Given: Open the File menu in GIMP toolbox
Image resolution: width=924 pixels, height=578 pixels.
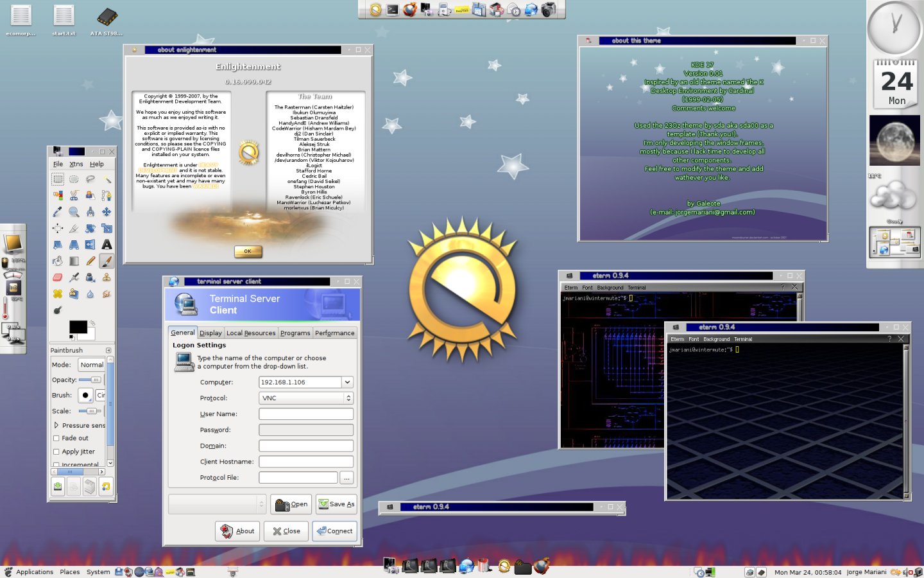Looking at the screenshot, I should pos(58,164).
